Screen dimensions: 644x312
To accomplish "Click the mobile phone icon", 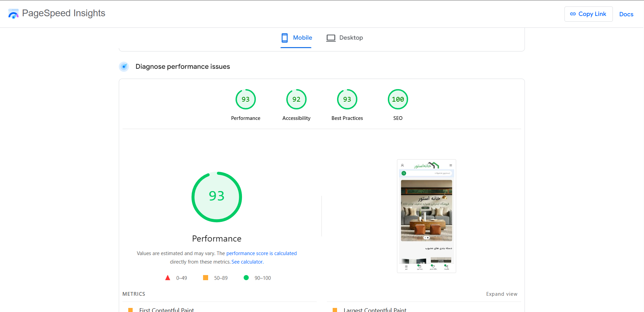I will coord(285,38).
